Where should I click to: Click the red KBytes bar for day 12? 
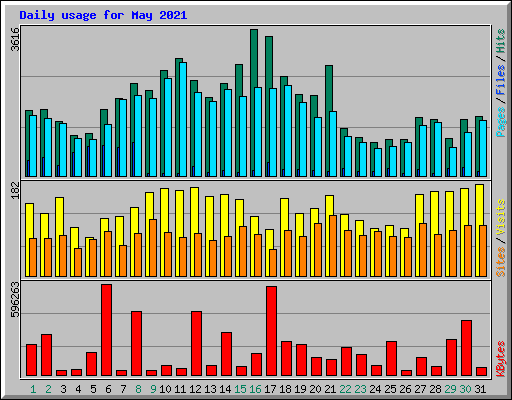[x=196, y=344]
